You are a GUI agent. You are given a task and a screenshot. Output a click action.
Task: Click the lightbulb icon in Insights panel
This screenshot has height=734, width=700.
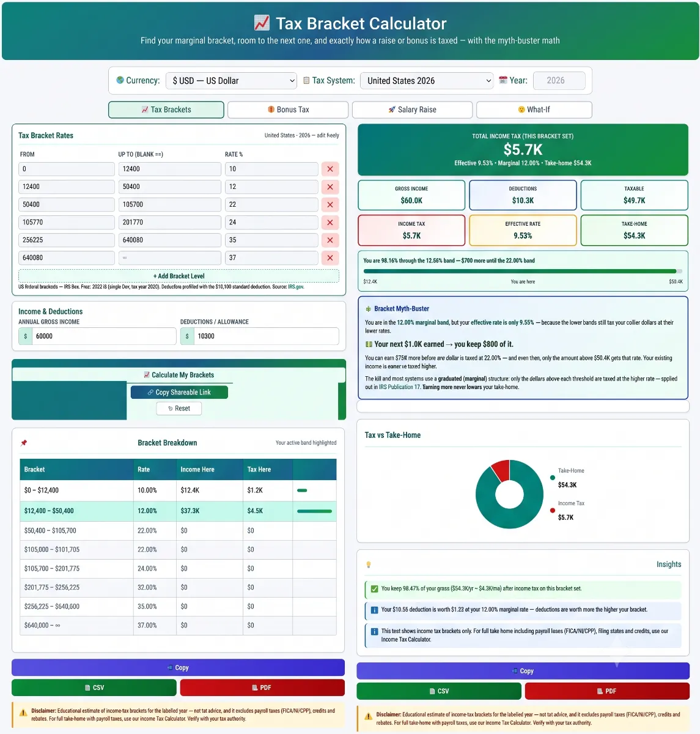tap(368, 564)
